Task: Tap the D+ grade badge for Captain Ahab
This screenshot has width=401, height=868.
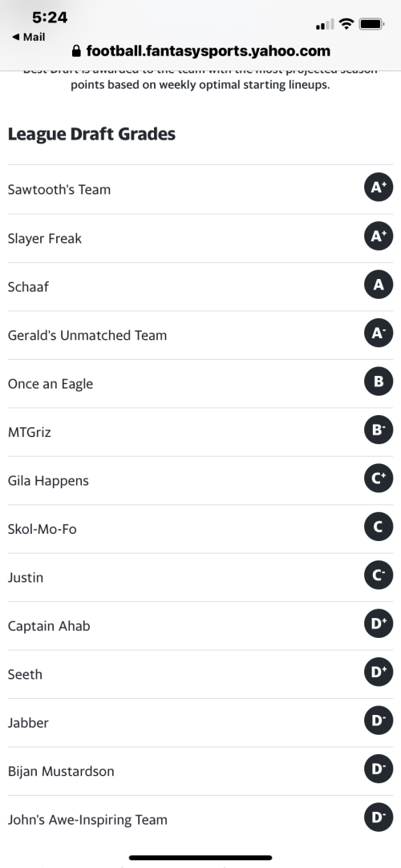Action: coord(379,624)
